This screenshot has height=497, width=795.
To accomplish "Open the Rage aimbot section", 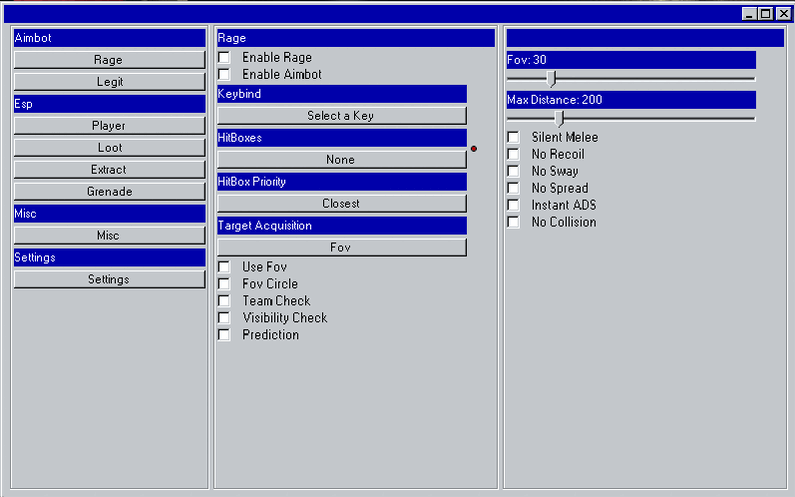I will click(108, 60).
